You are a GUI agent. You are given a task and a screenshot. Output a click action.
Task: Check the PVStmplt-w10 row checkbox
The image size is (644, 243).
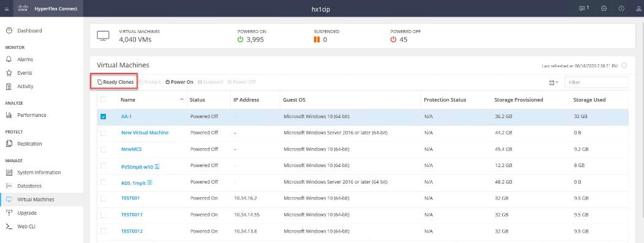pos(103,166)
